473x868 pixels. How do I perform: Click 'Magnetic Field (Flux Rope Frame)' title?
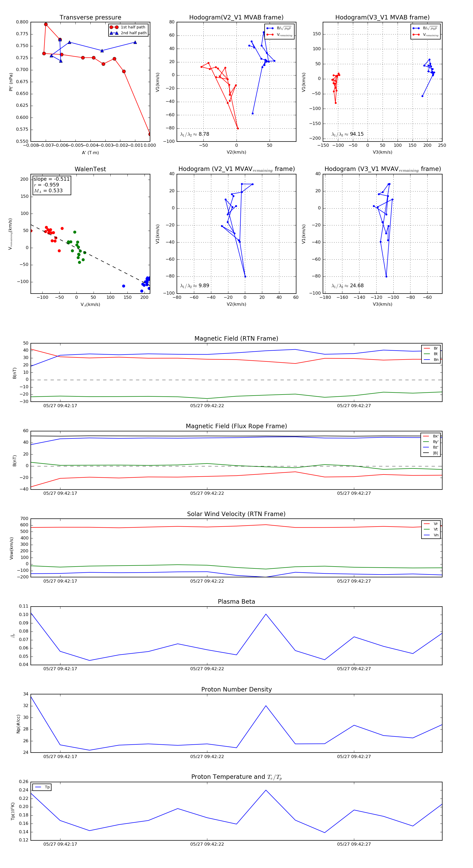[x=236, y=426]
